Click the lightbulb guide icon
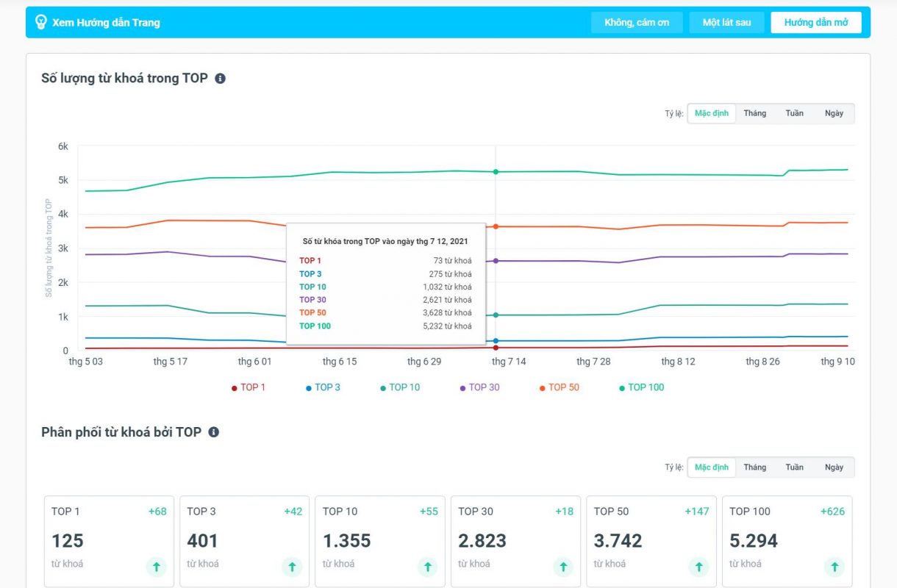This screenshot has height=588, width=897. tap(41, 22)
